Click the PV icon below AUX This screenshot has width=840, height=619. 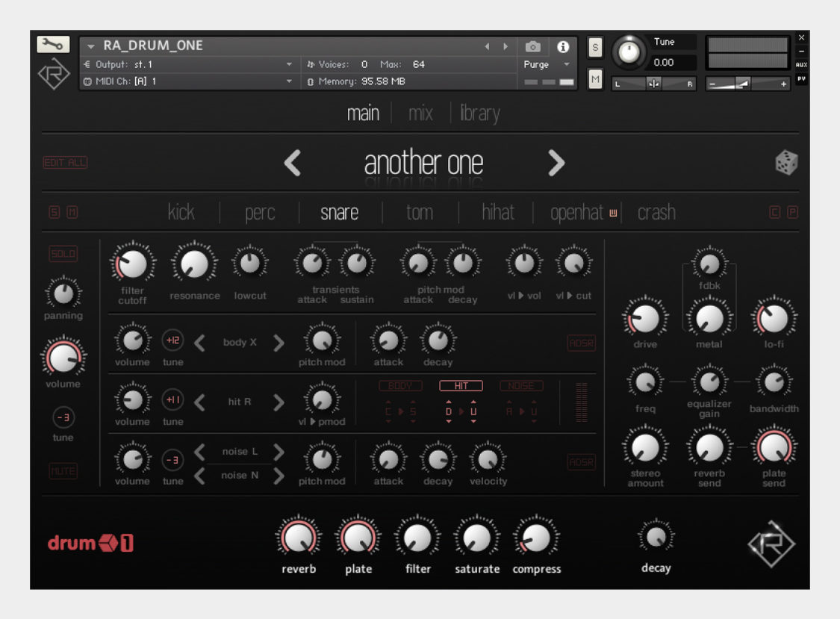(801, 78)
